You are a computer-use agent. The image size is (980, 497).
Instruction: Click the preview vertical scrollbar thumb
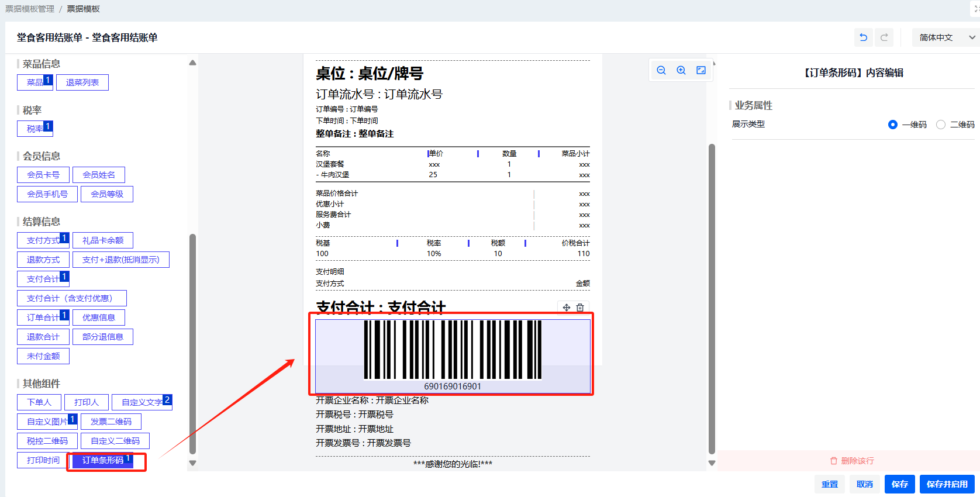click(x=712, y=299)
